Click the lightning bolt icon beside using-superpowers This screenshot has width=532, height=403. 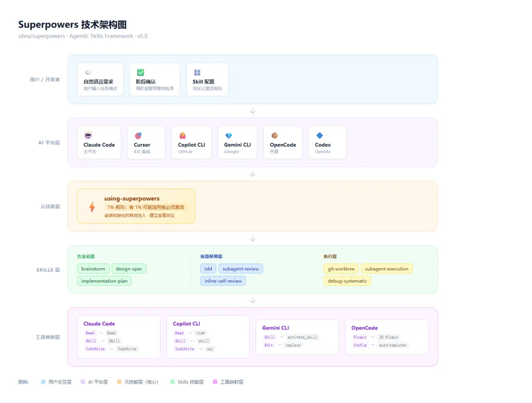tap(92, 206)
